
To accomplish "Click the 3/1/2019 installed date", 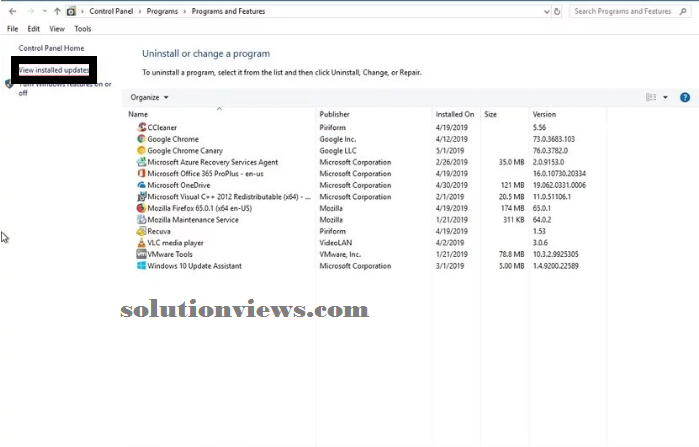I will [x=450, y=266].
